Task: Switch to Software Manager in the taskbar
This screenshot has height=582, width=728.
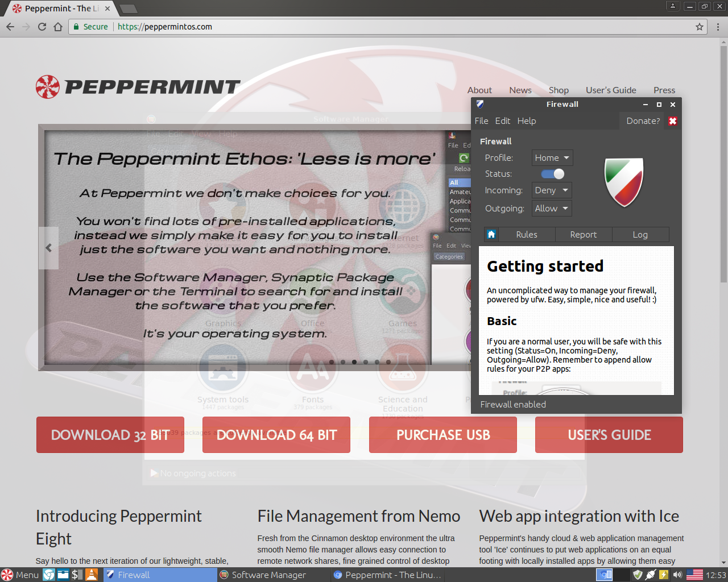Action: pos(274,575)
